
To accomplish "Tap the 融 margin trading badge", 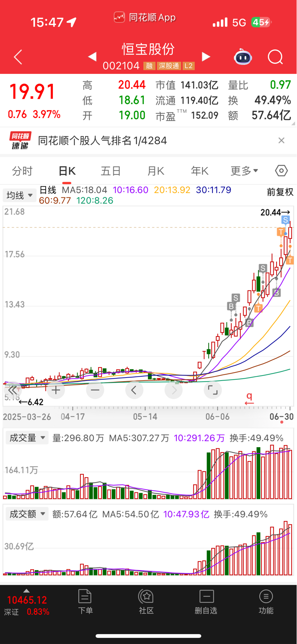I will (149, 66).
